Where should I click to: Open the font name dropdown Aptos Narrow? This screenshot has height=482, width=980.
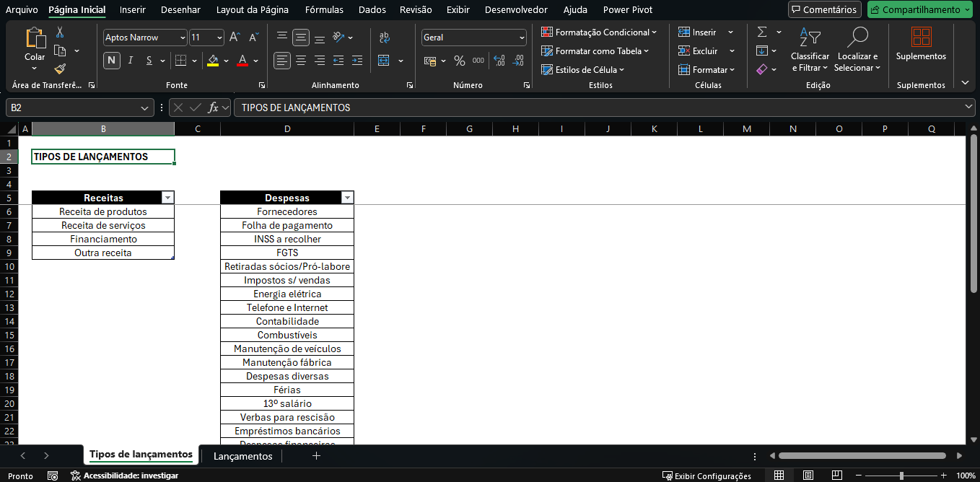[182, 38]
